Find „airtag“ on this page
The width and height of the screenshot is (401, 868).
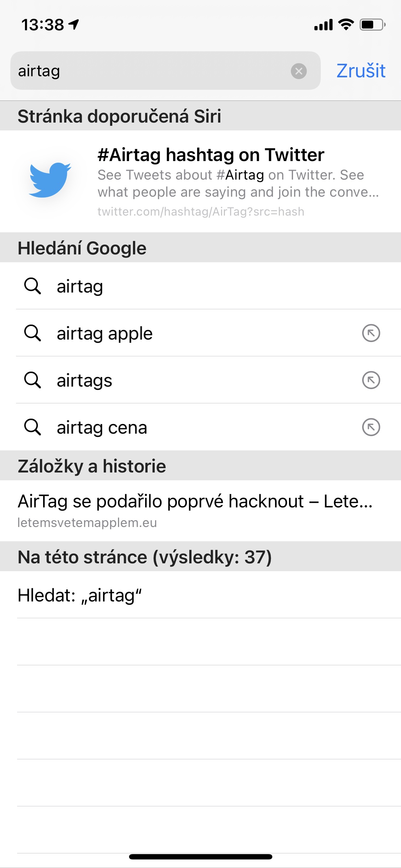[80, 595]
